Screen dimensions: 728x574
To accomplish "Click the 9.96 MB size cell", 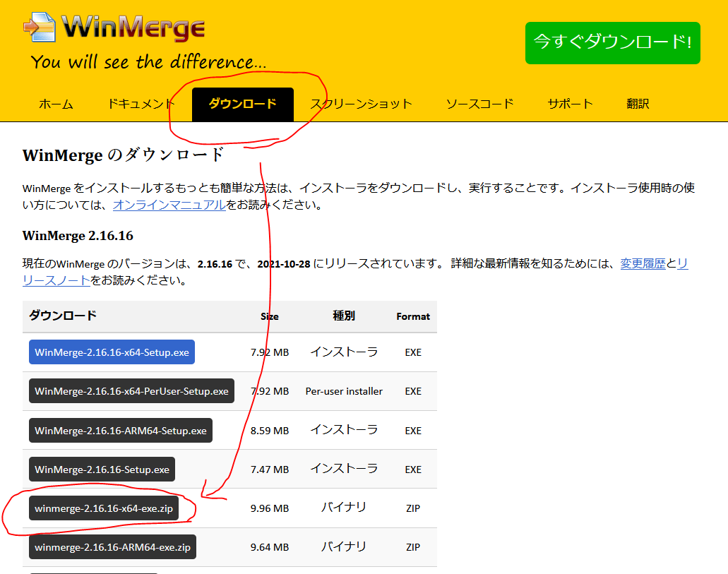I will (x=270, y=508).
